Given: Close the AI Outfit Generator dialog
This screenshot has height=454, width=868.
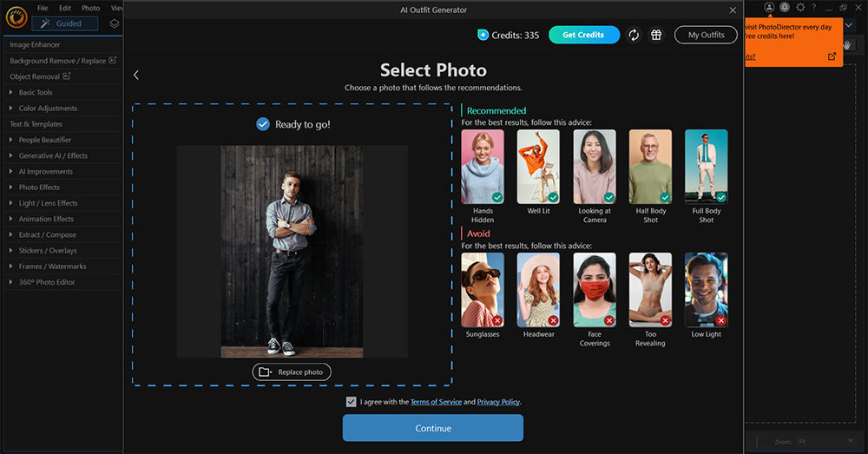Looking at the screenshot, I should [733, 10].
